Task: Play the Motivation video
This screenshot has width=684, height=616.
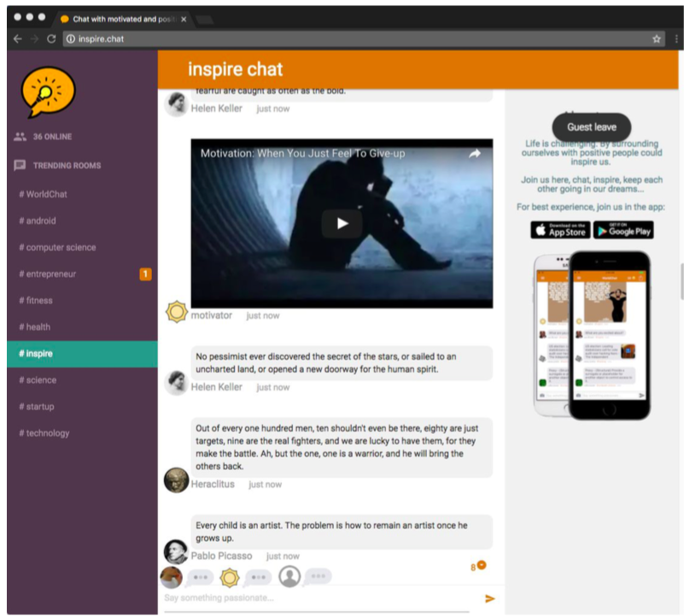Action: 342,224
